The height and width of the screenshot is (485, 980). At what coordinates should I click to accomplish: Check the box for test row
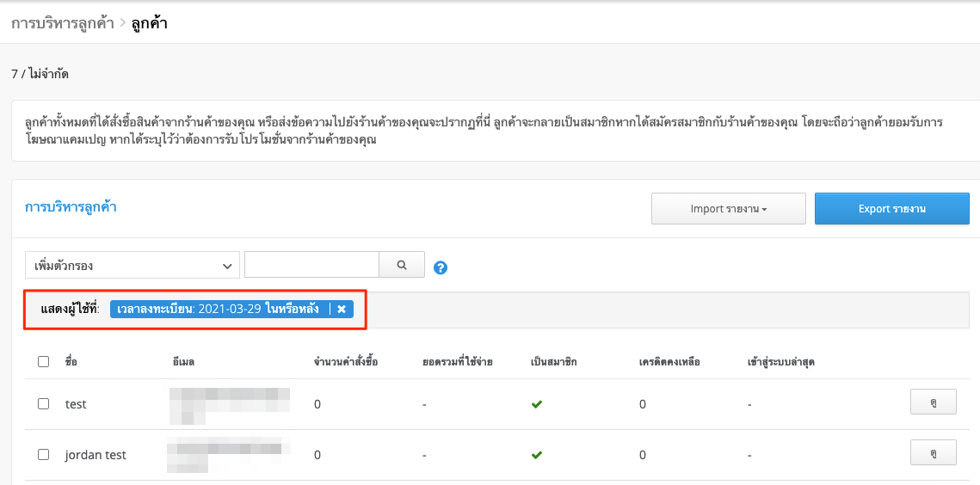coord(43,404)
